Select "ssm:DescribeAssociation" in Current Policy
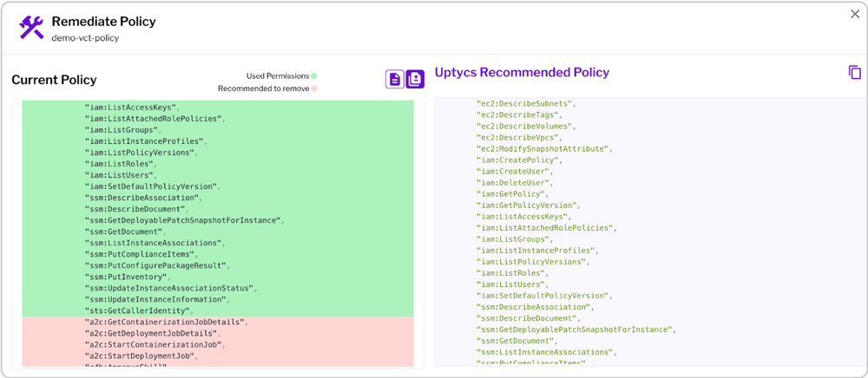 [x=143, y=198]
